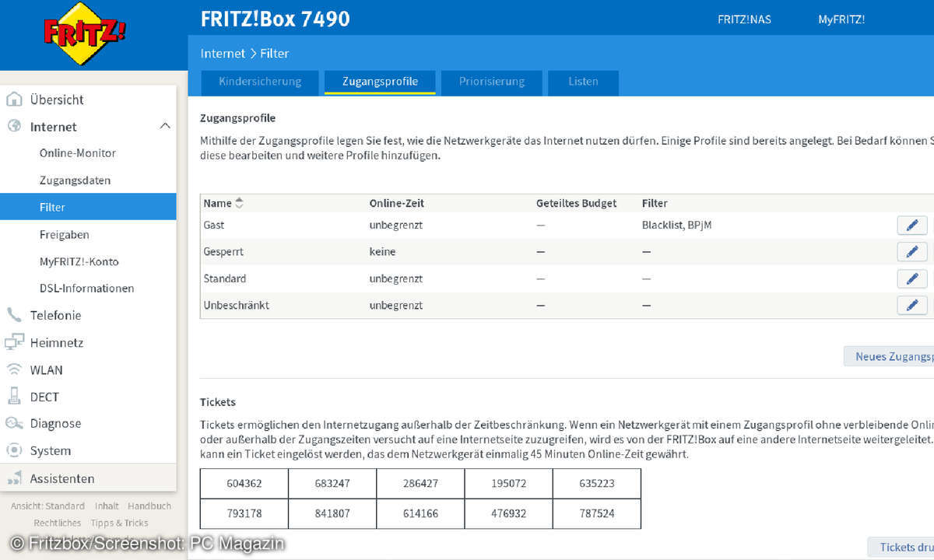Edit the Gast profile with pencil icon
934x560 pixels.
click(912, 225)
